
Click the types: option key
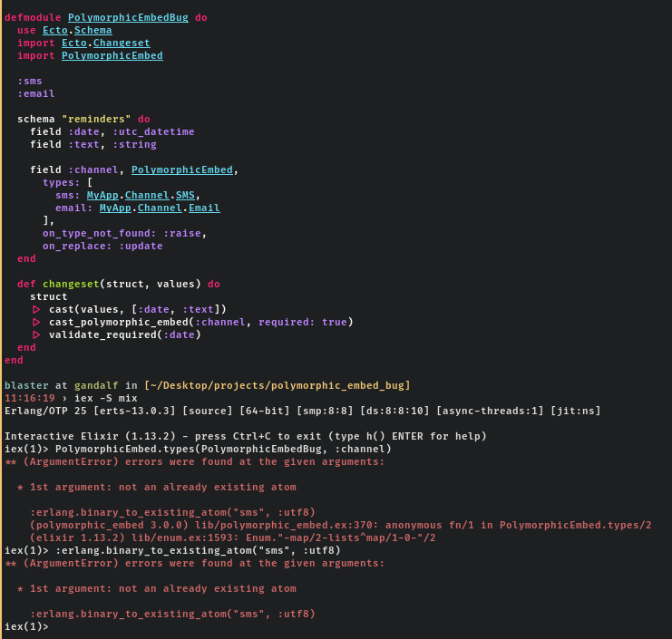click(62, 182)
